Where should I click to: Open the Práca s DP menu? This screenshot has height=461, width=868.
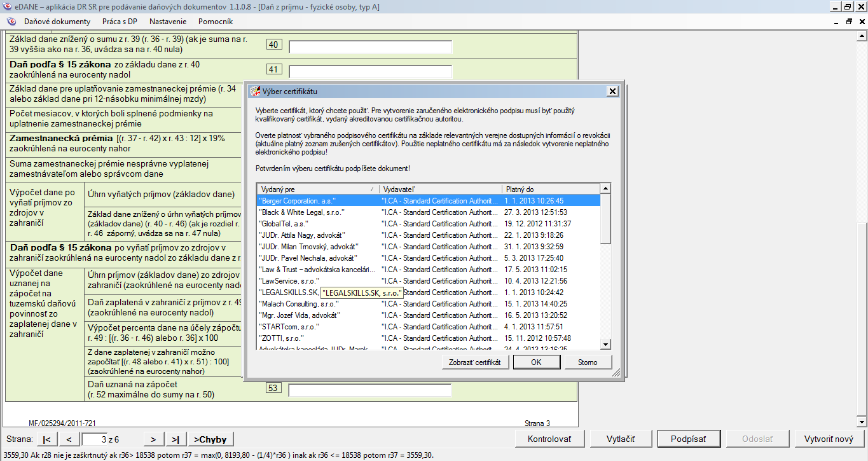tap(120, 22)
